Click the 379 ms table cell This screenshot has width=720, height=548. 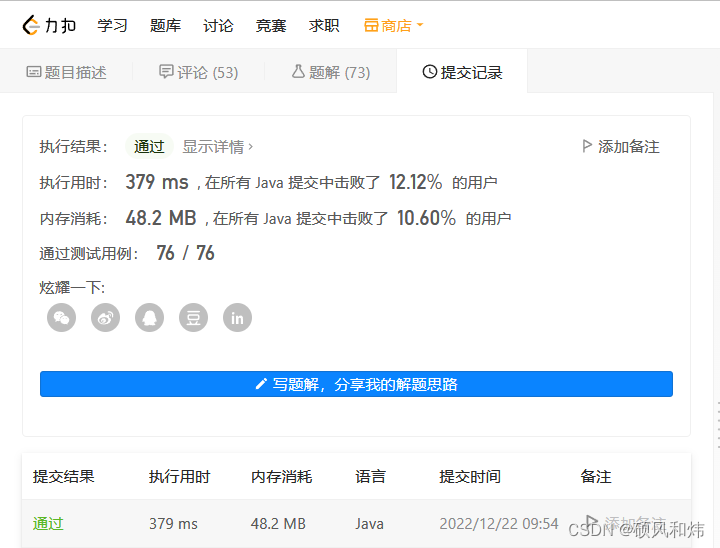click(x=173, y=524)
